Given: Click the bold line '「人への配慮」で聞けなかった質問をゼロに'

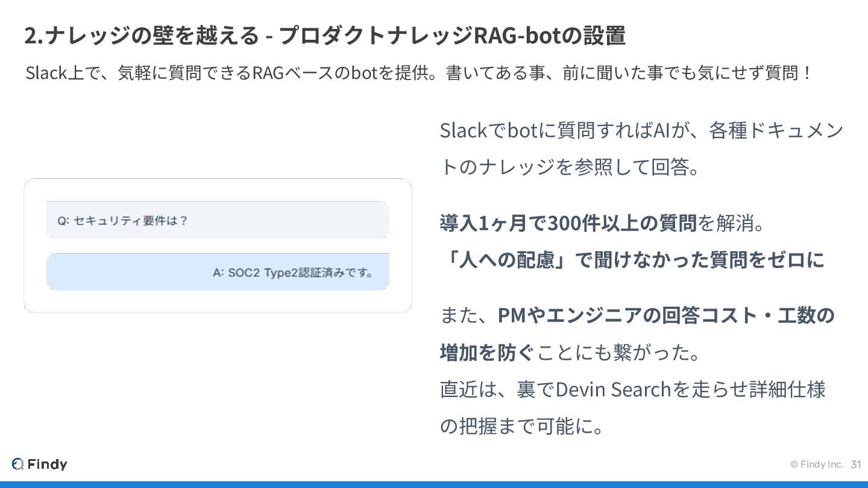Looking at the screenshot, I should (632, 260).
